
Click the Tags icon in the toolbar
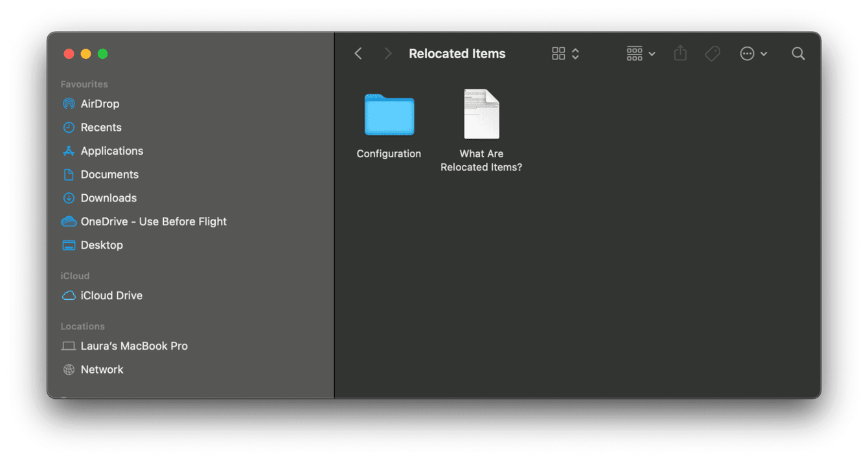(x=713, y=53)
